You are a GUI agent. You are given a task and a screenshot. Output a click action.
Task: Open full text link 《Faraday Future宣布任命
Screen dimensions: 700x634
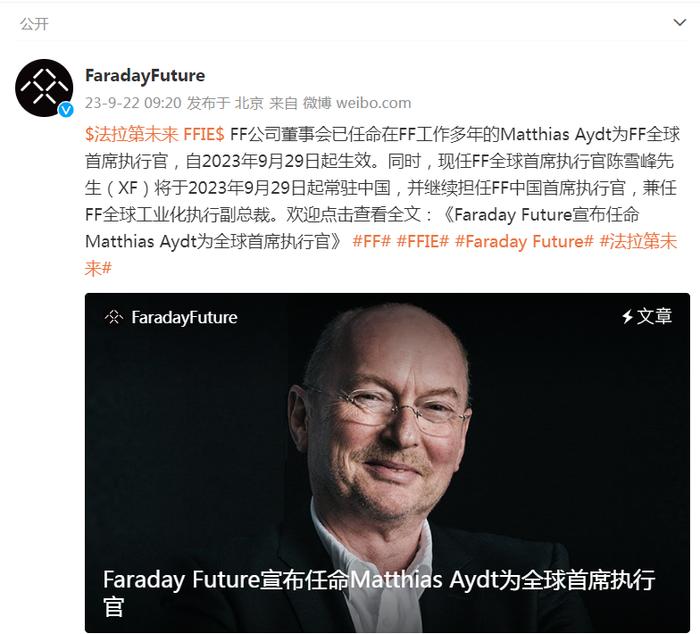click(x=540, y=215)
